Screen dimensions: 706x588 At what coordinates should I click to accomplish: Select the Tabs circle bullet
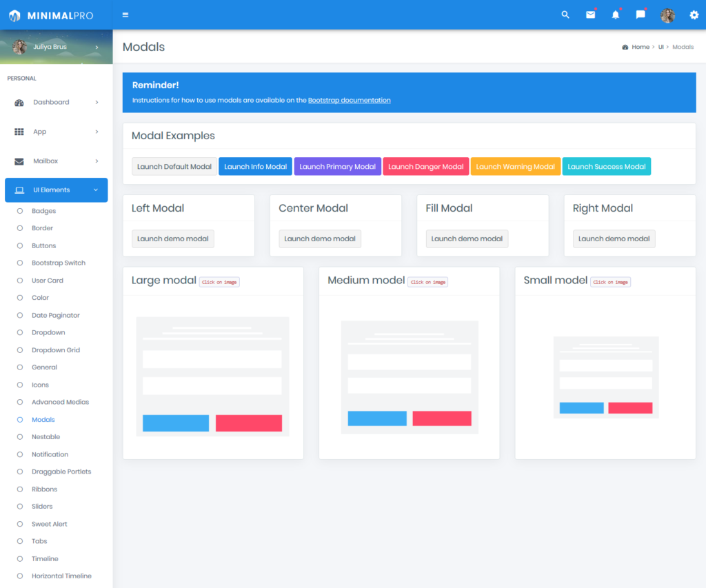[x=20, y=541]
